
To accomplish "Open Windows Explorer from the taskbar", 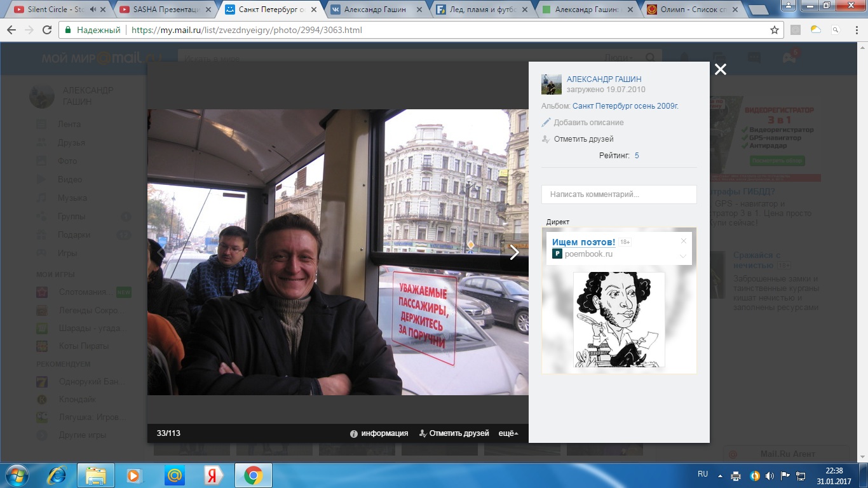I will pos(95,475).
